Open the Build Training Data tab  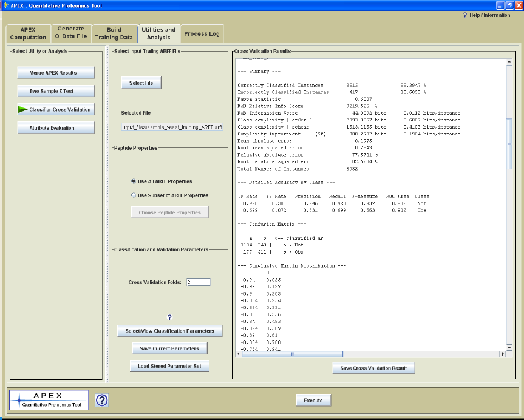click(x=114, y=33)
